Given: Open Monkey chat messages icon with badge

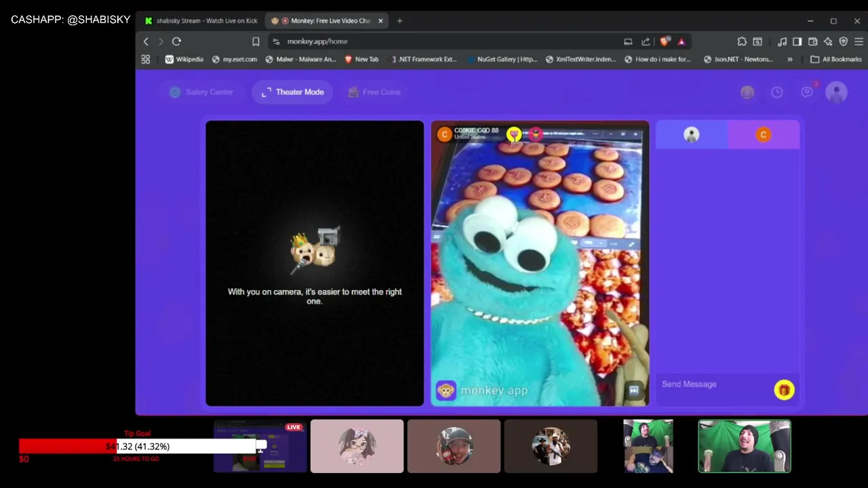Looking at the screenshot, I should click(807, 91).
